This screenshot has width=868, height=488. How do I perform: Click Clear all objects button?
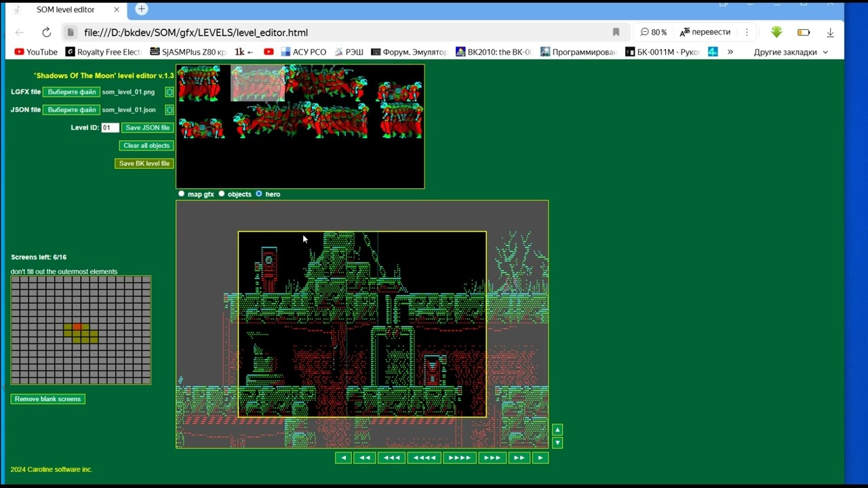(x=146, y=146)
